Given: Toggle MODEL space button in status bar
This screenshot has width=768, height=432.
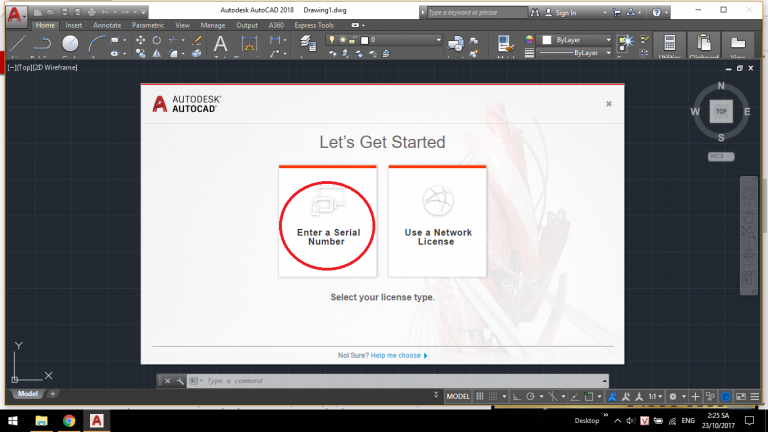Looking at the screenshot, I should pos(458,396).
